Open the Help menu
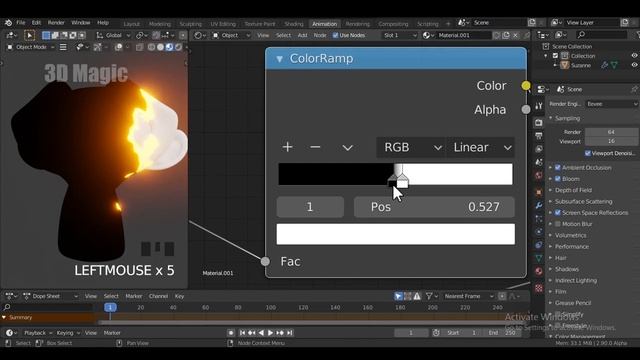 (103, 23)
